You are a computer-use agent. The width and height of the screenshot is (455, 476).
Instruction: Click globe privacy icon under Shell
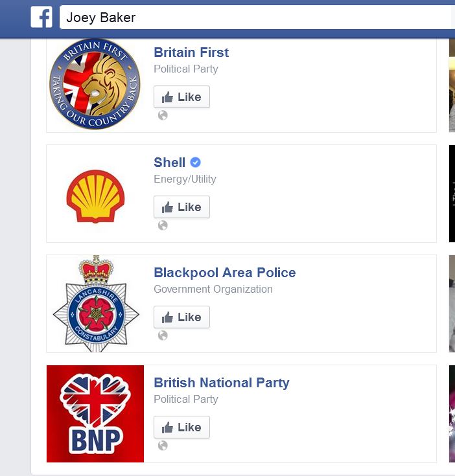163,225
